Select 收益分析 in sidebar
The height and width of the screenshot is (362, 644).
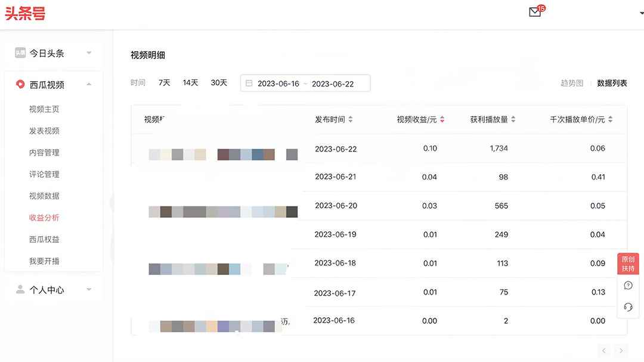[x=44, y=217]
